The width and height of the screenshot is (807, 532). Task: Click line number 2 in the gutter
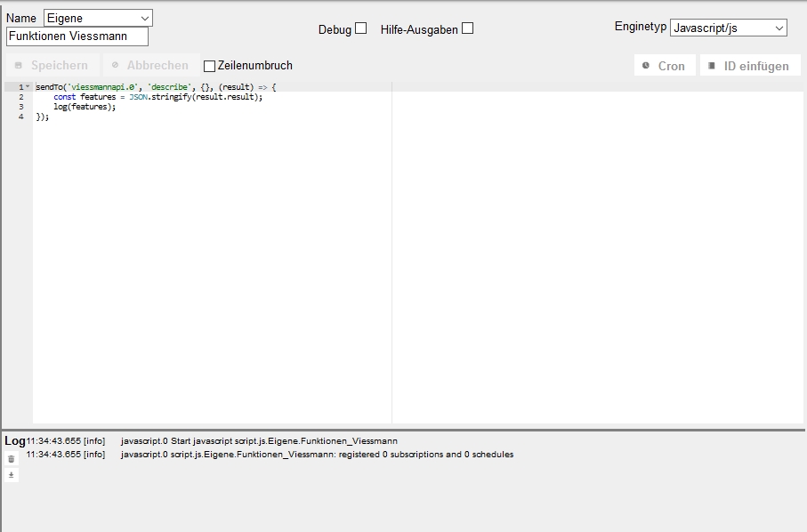(21, 97)
